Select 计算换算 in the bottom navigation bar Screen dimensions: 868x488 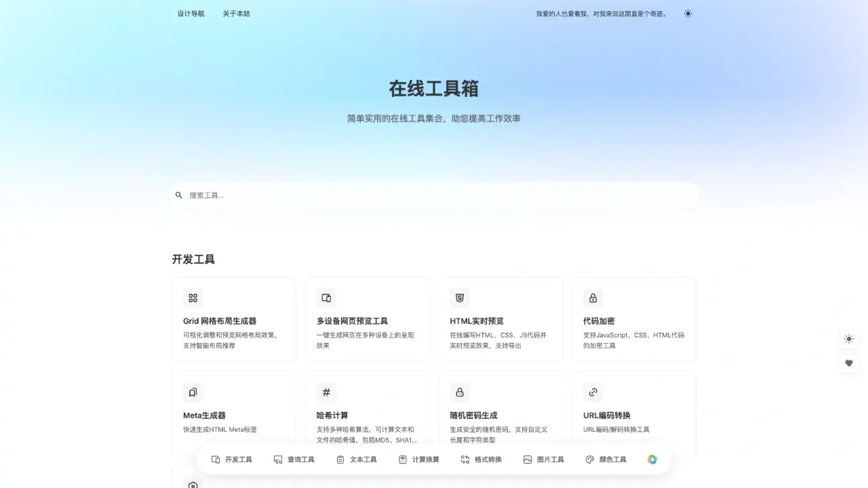pyautogui.click(x=402, y=459)
